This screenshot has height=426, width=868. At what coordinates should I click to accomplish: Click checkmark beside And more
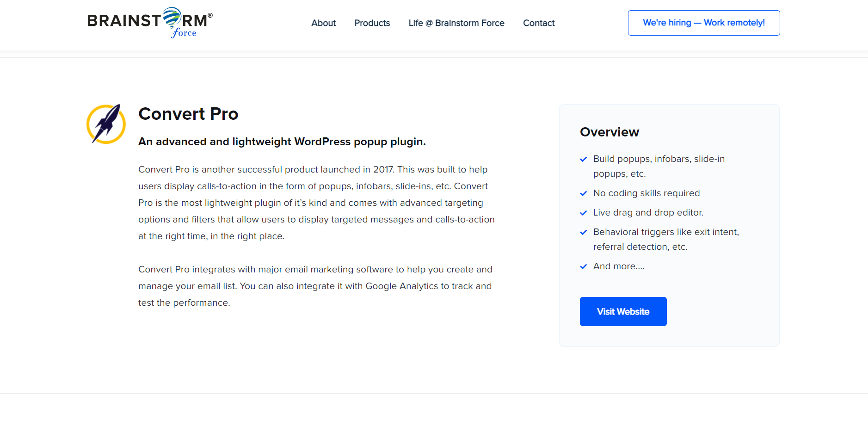coord(584,266)
